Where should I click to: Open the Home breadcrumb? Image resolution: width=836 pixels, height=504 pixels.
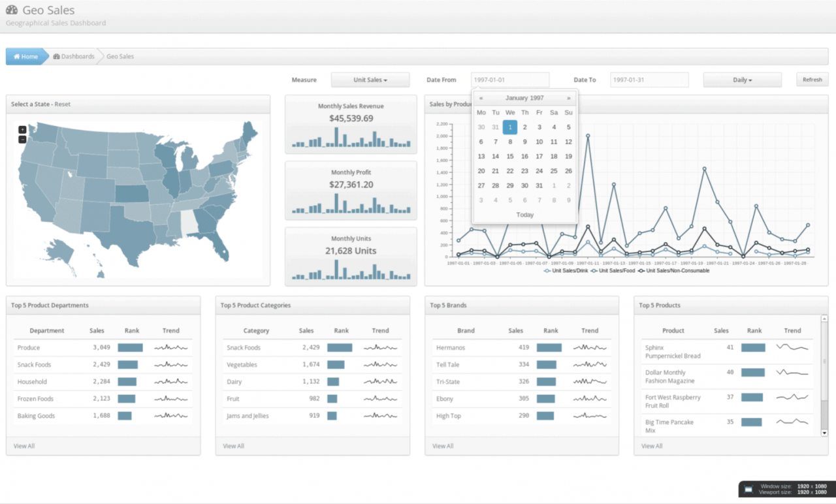pyautogui.click(x=25, y=56)
